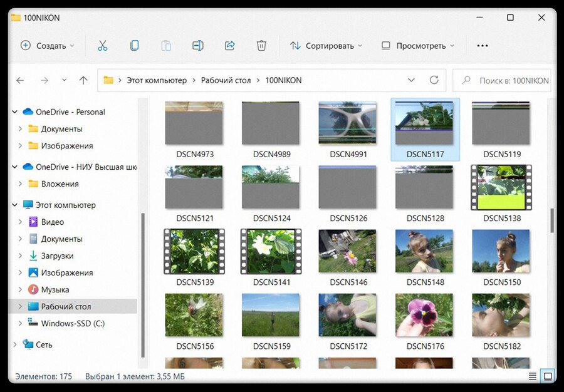Click the Copy icon in toolbar
Screen dimensions: 564x392
(134, 46)
